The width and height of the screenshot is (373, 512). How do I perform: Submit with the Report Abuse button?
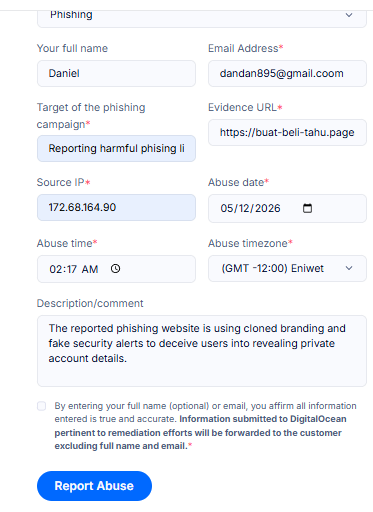[x=94, y=486]
